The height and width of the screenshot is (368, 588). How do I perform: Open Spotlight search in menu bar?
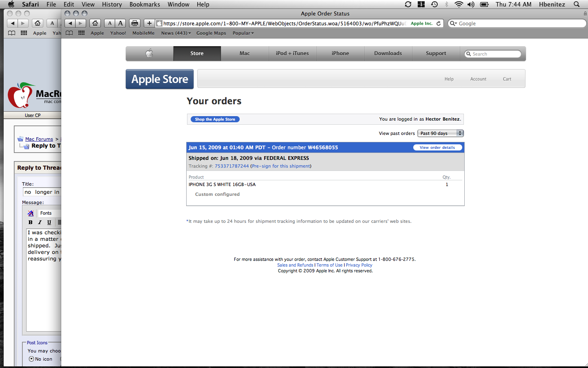[x=577, y=4]
